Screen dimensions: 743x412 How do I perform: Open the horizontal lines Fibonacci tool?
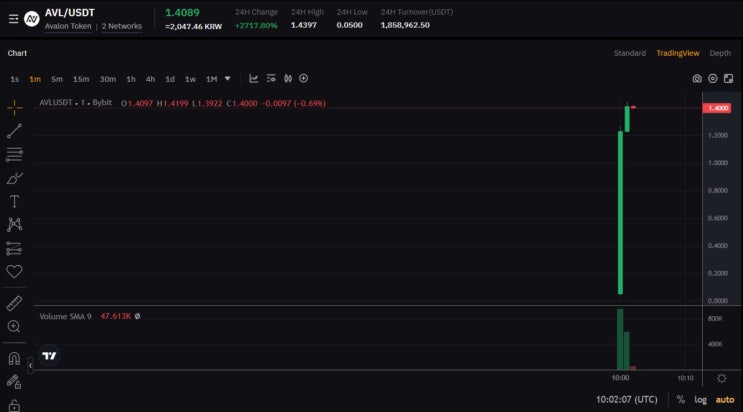(14, 155)
